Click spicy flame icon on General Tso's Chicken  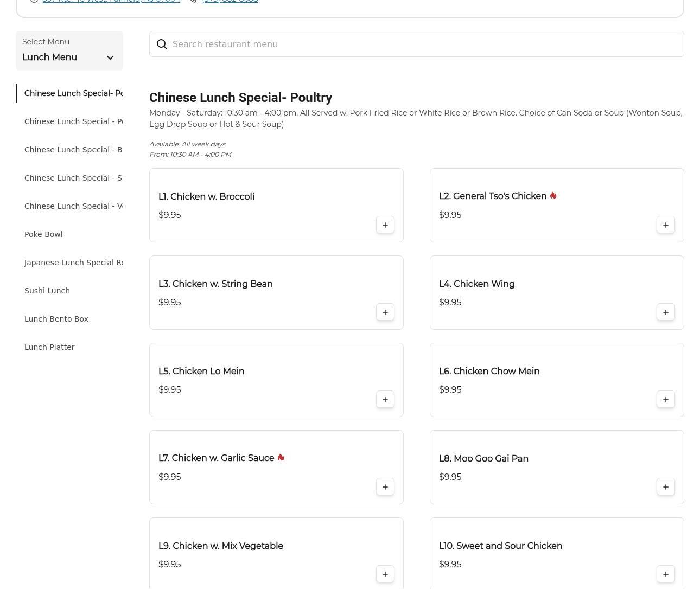pyautogui.click(x=553, y=196)
